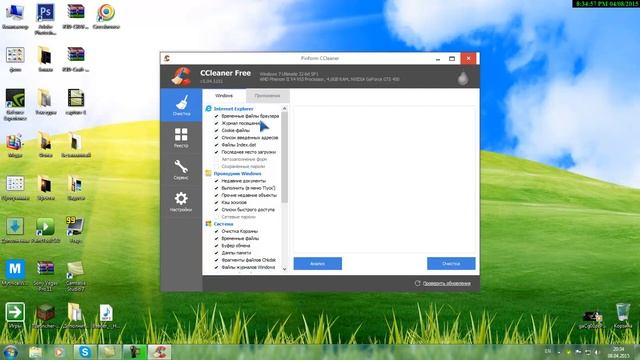Click the Анализ button
The width and height of the screenshot is (640, 360).
318,264
